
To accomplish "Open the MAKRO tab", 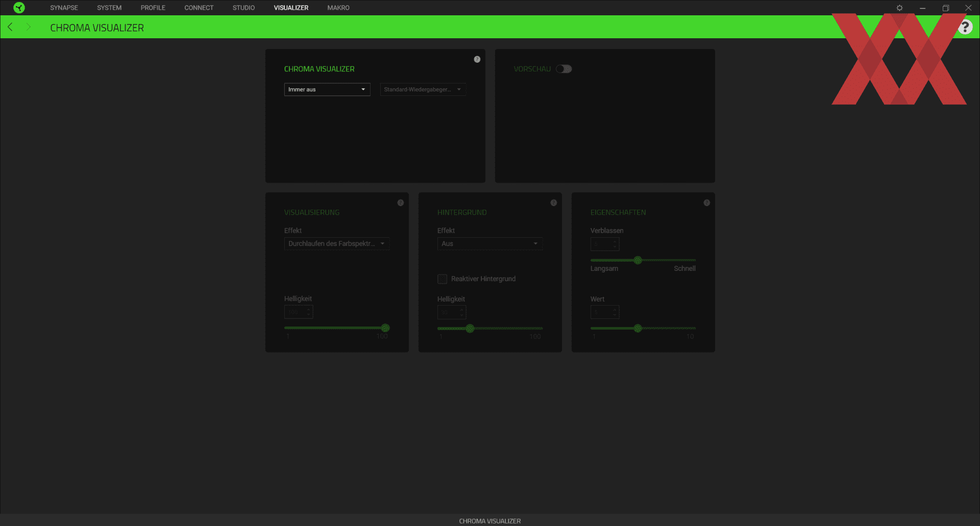I will [x=338, y=8].
